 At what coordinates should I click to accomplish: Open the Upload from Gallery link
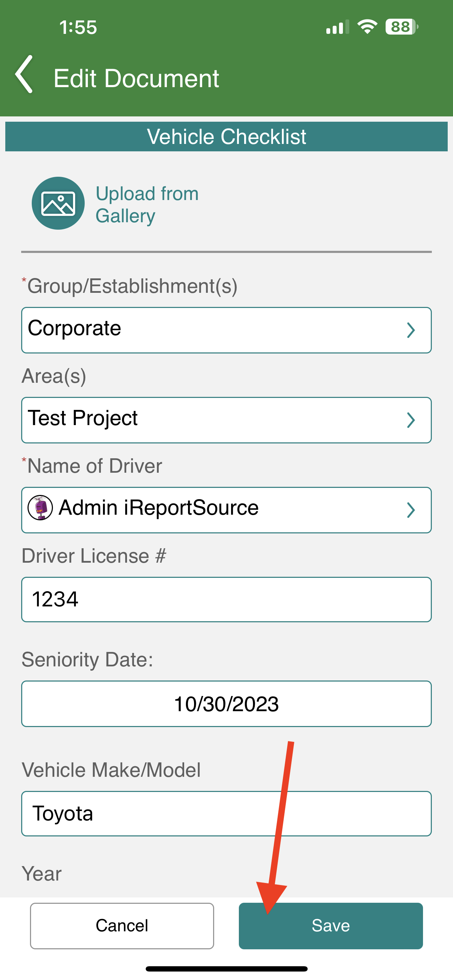147,204
